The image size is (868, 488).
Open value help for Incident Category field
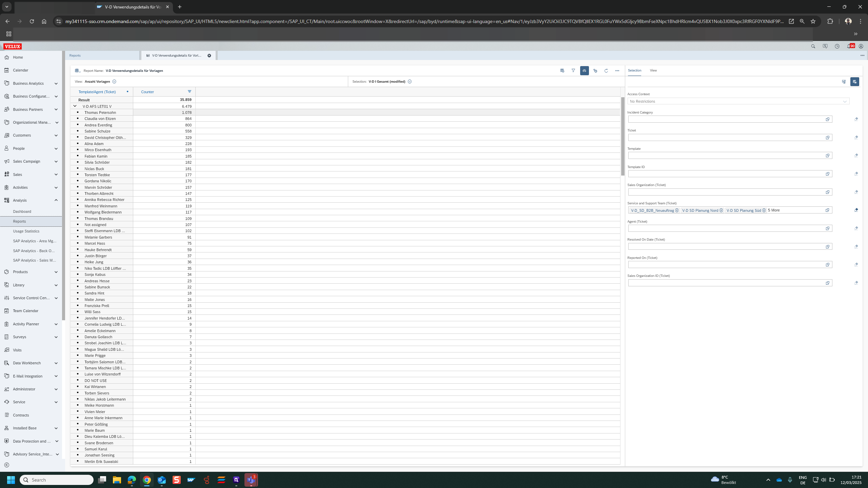pyautogui.click(x=827, y=119)
